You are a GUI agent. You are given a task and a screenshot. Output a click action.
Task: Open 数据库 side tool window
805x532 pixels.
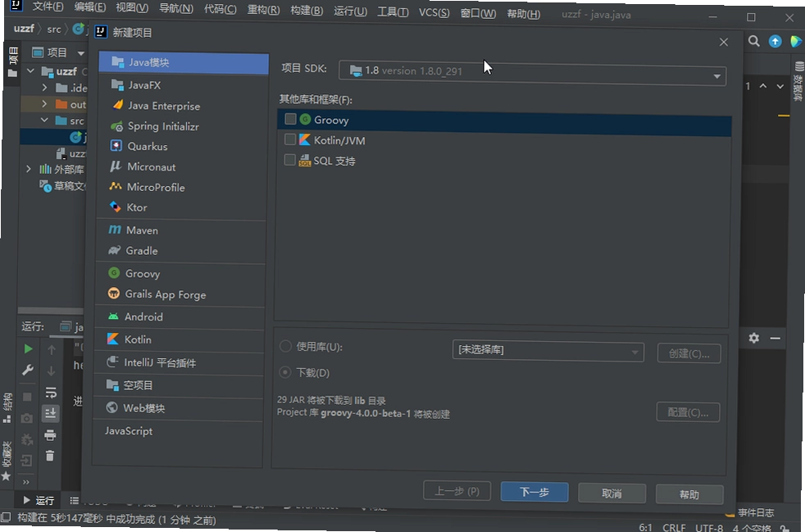pyautogui.click(x=798, y=81)
